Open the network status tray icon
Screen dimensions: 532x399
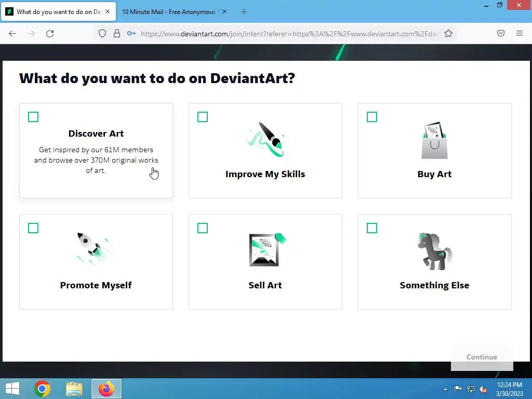(x=471, y=389)
